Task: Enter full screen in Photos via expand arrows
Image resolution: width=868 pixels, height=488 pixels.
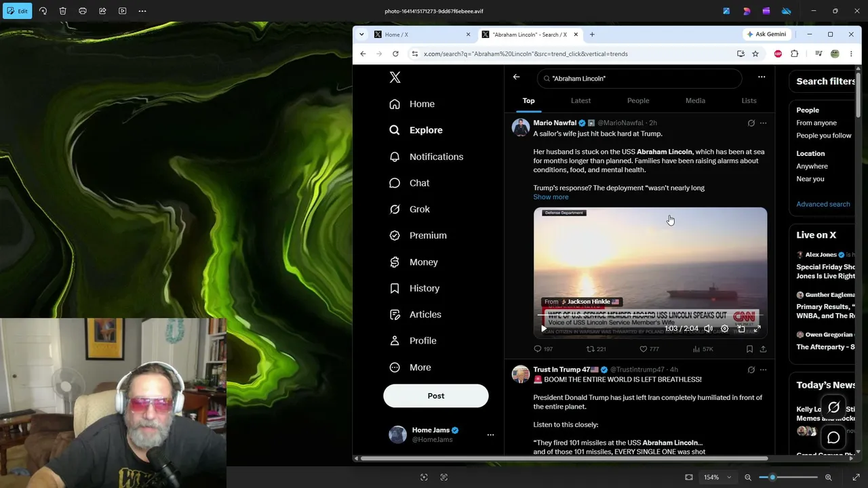Action: [x=856, y=477]
